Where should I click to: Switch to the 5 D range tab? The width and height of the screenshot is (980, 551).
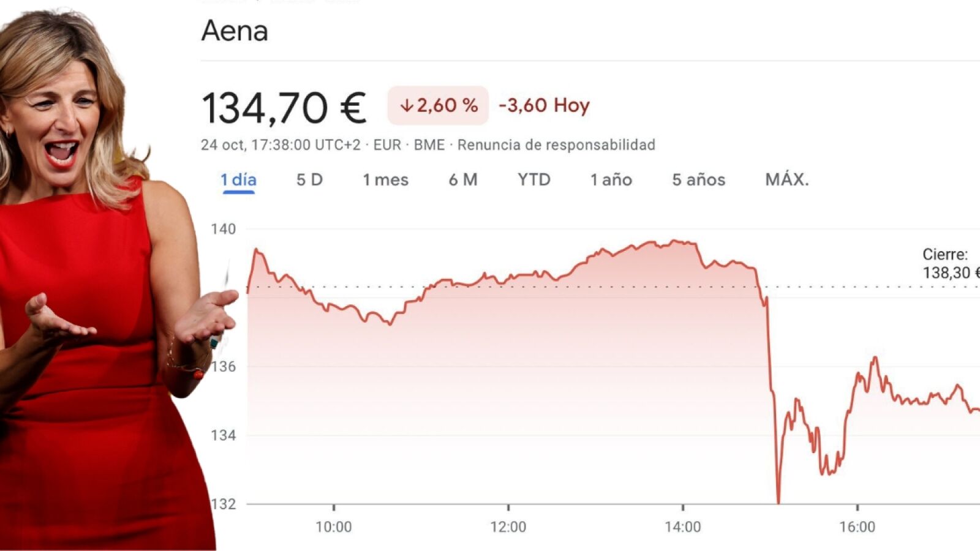pos(309,180)
